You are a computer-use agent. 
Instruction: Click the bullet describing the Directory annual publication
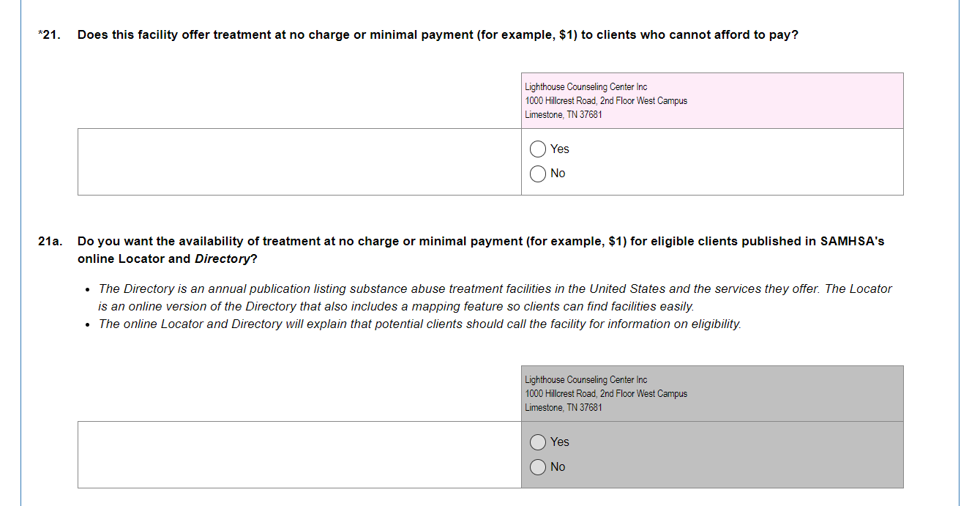tap(495, 297)
